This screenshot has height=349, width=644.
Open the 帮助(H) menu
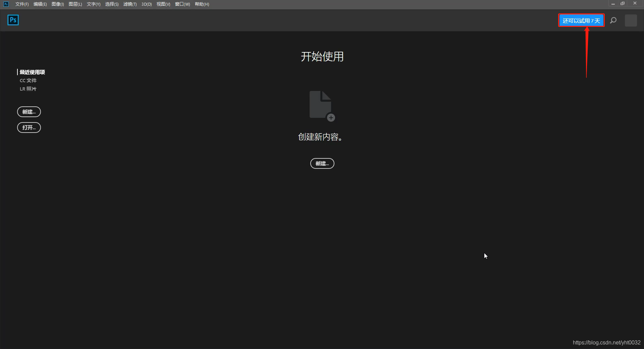202,4
